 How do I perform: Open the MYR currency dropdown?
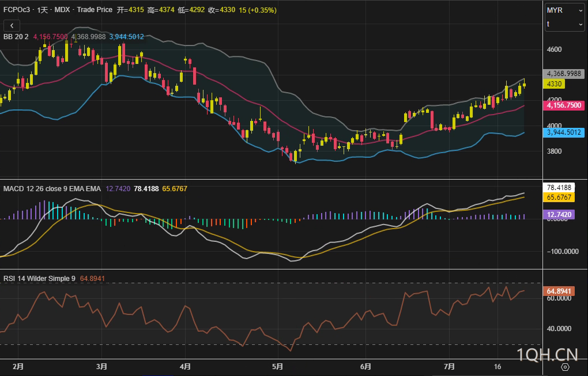tap(564, 10)
